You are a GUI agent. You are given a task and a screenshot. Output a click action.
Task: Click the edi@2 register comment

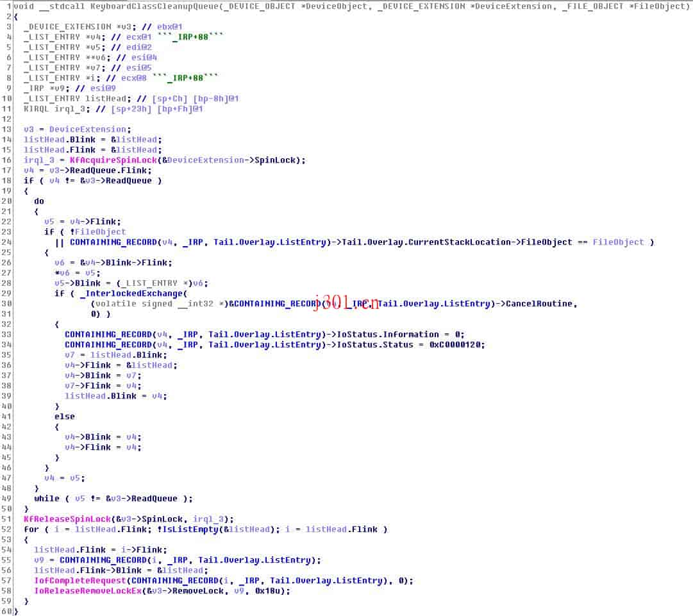point(138,47)
